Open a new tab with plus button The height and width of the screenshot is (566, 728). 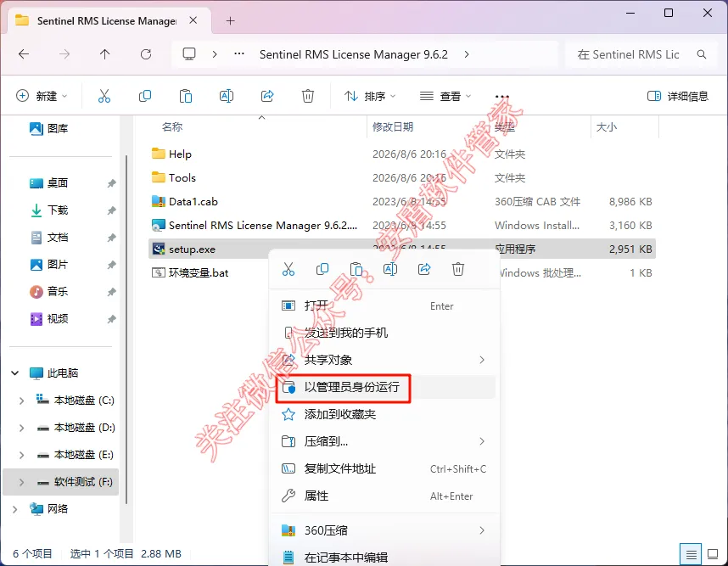click(230, 21)
